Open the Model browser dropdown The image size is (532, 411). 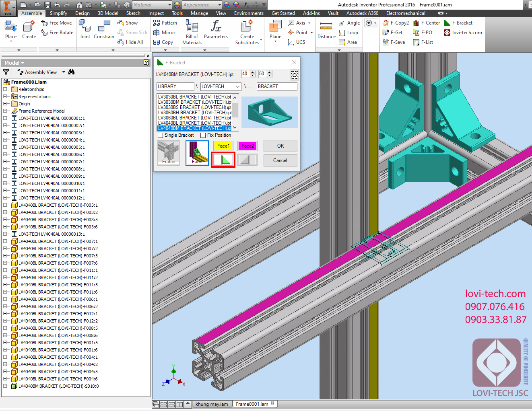[x=14, y=63]
